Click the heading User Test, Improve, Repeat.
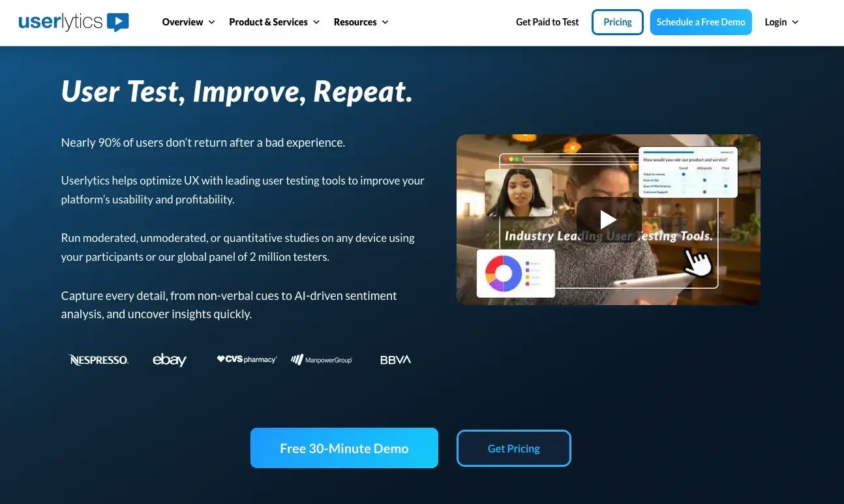The width and height of the screenshot is (844, 504). pos(237,91)
